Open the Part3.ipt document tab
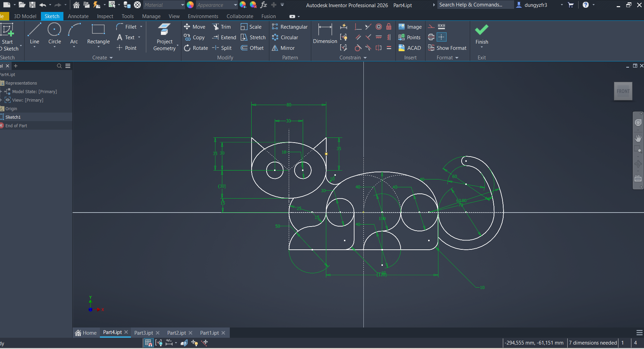The width and height of the screenshot is (644, 349). (x=144, y=333)
